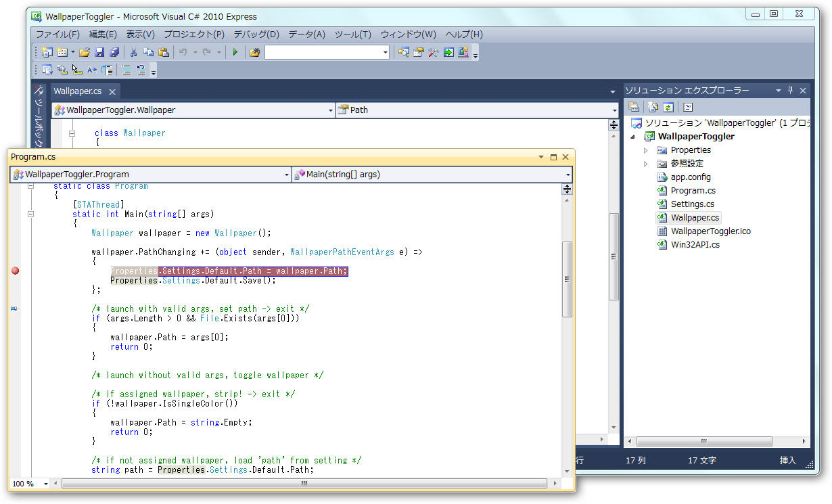
Task: Select Program.cs in Solution Explorer
Action: point(693,191)
